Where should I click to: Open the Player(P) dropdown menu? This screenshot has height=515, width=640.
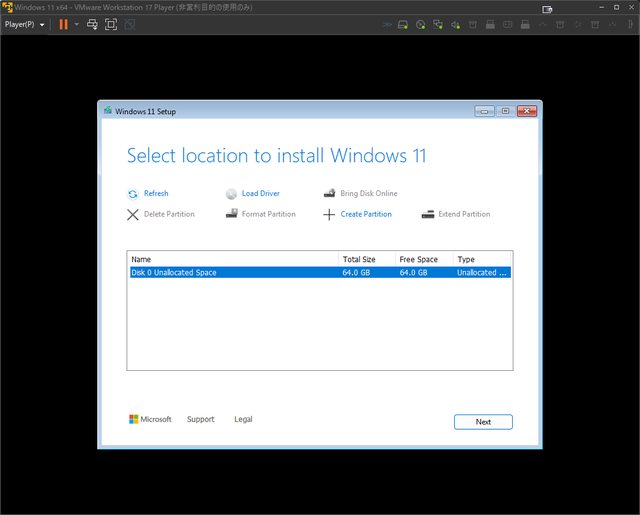coord(25,24)
